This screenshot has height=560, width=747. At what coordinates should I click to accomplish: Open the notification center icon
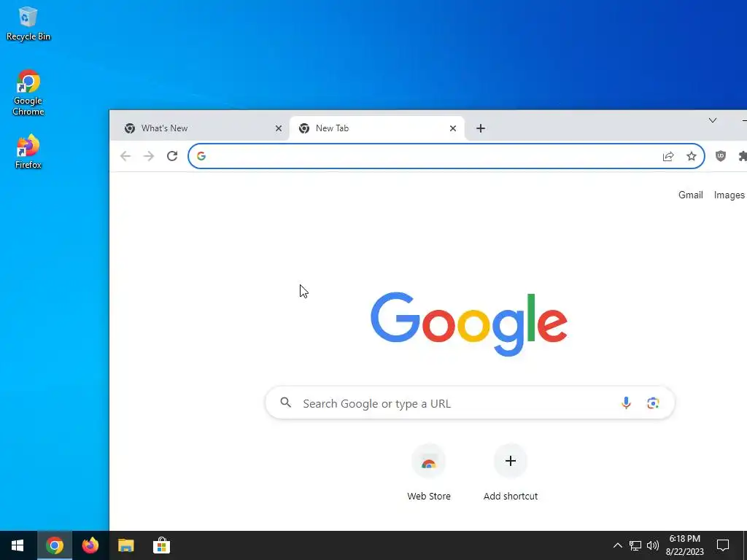(x=723, y=545)
